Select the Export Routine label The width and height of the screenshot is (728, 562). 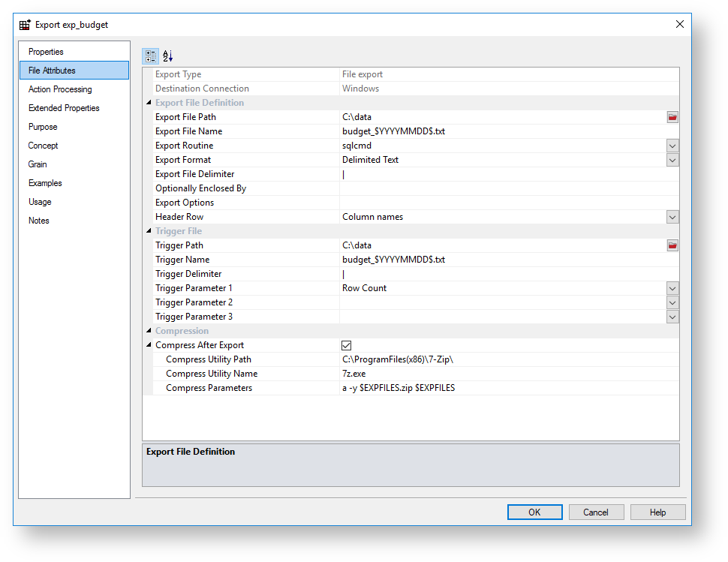[x=185, y=146]
